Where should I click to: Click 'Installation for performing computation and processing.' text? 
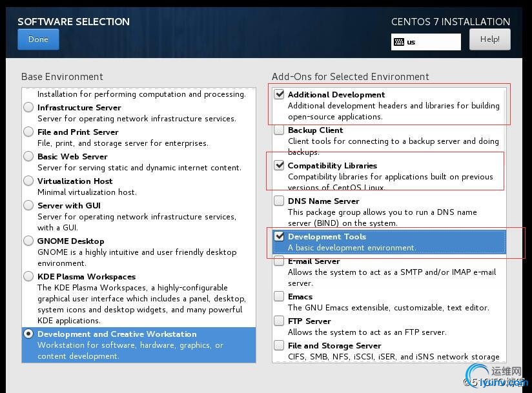141,94
